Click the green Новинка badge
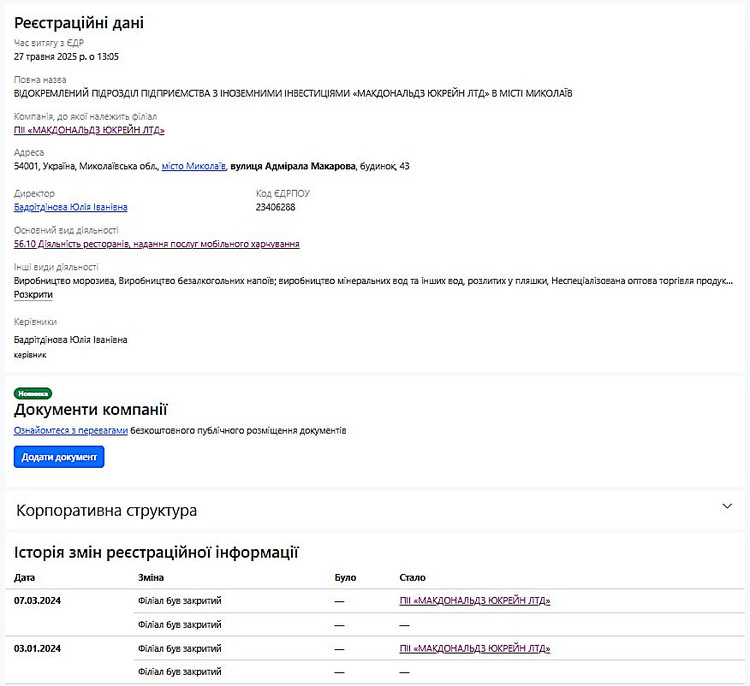The width and height of the screenshot is (750, 686). [x=33, y=393]
